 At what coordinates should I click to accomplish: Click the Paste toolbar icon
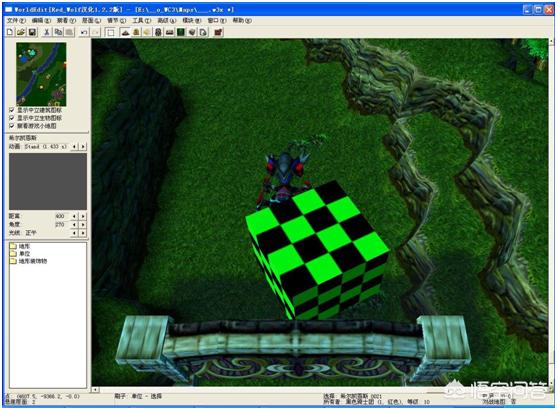click(69, 32)
